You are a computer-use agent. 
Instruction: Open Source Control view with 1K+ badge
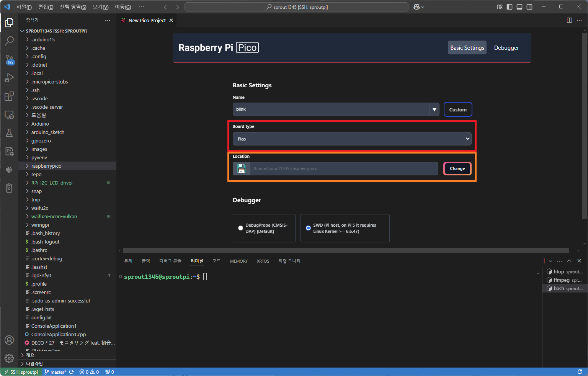pyautogui.click(x=9, y=59)
